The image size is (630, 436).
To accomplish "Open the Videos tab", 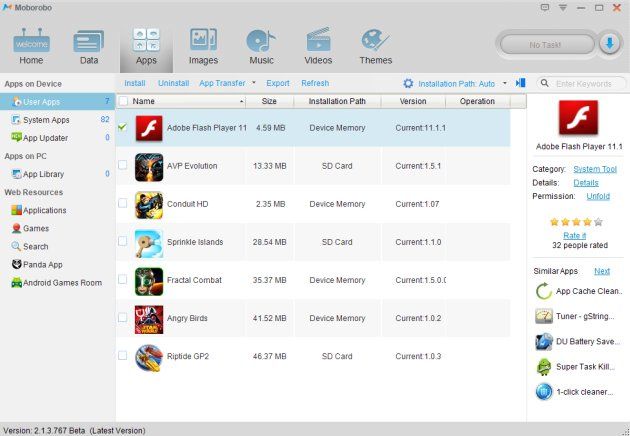I will click(318, 47).
